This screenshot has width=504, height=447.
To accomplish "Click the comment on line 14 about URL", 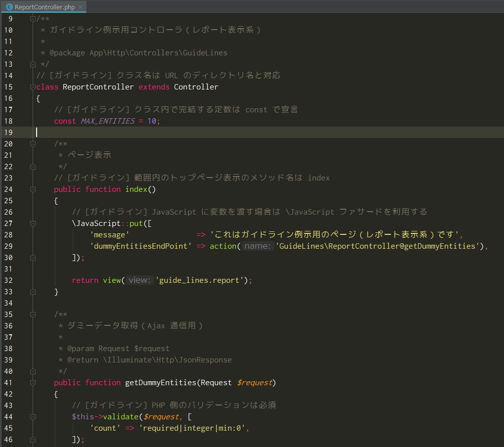I will [x=158, y=76].
